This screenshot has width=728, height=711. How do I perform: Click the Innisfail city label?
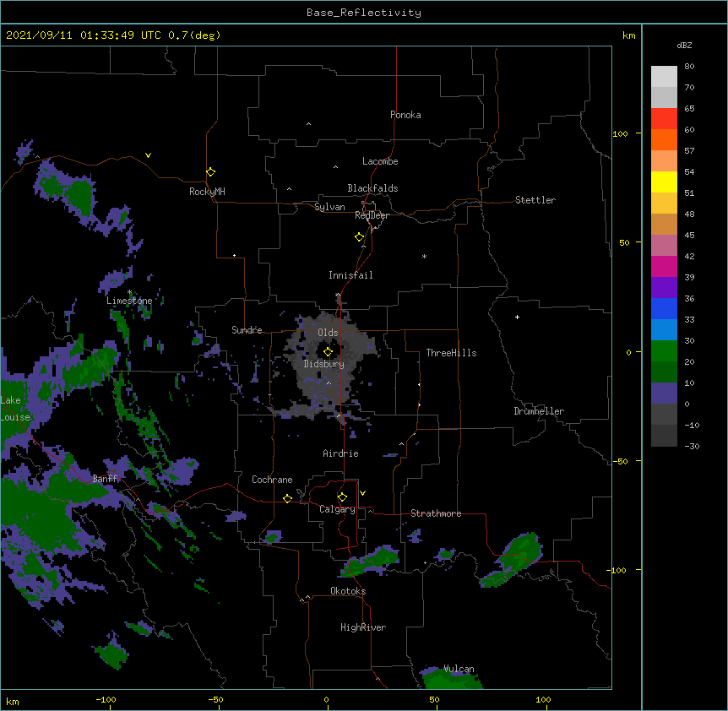click(350, 275)
